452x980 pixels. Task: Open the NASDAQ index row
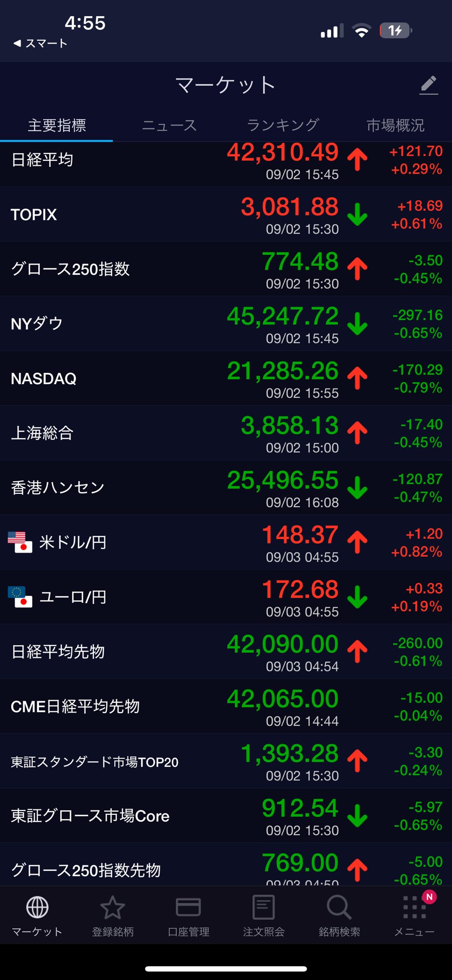click(226, 378)
